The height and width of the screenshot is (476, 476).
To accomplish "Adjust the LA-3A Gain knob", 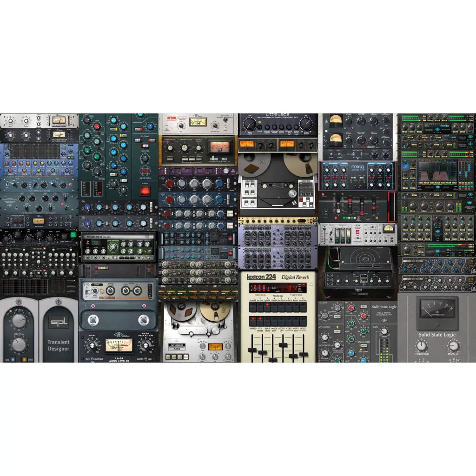I will tap(93, 345).
